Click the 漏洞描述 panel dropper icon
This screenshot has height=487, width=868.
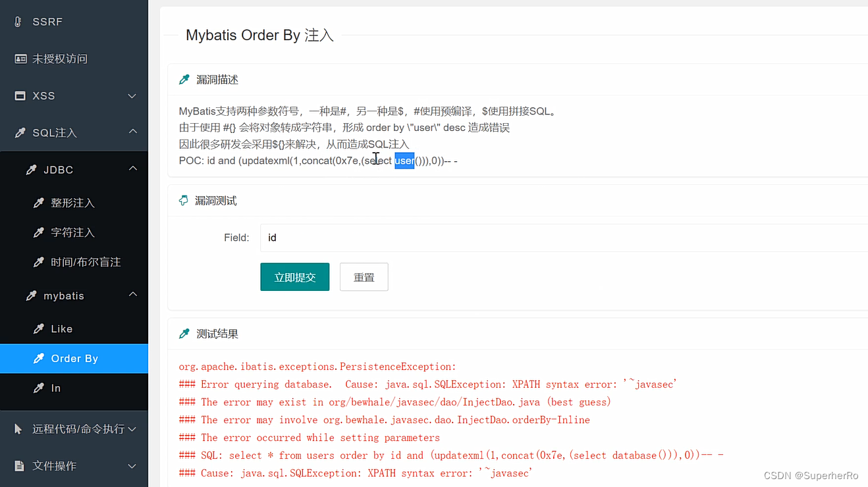[x=184, y=80]
